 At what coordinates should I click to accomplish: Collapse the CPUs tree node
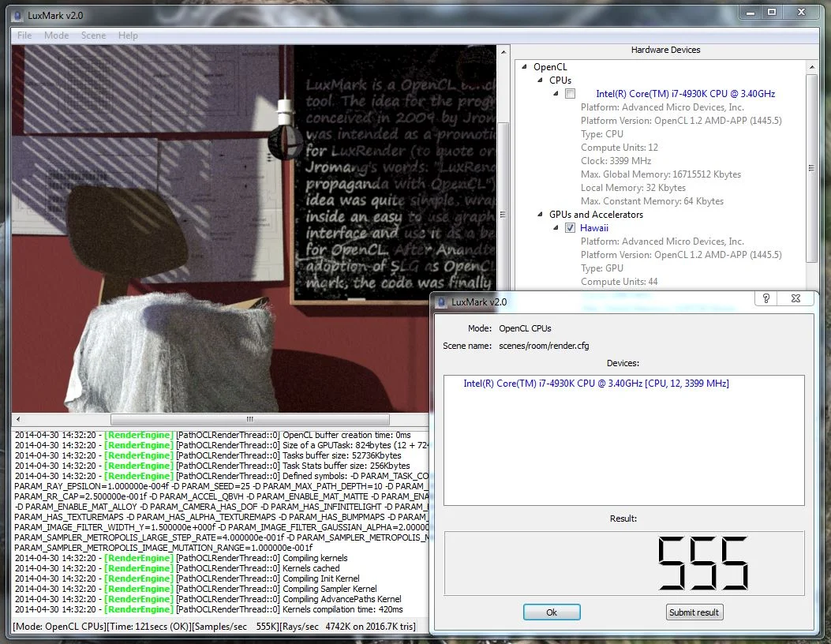pos(540,80)
